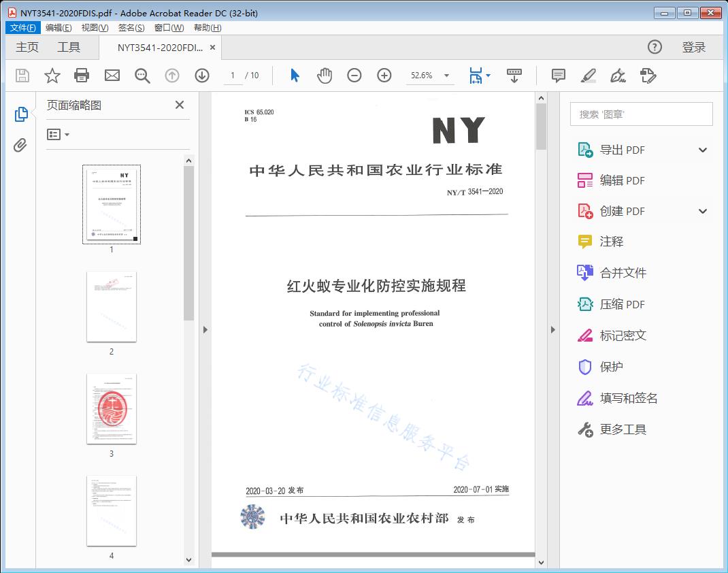Toggle the star favorites tool
Image resolution: width=728 pixels, height=573 pixels.
[52, 76]
